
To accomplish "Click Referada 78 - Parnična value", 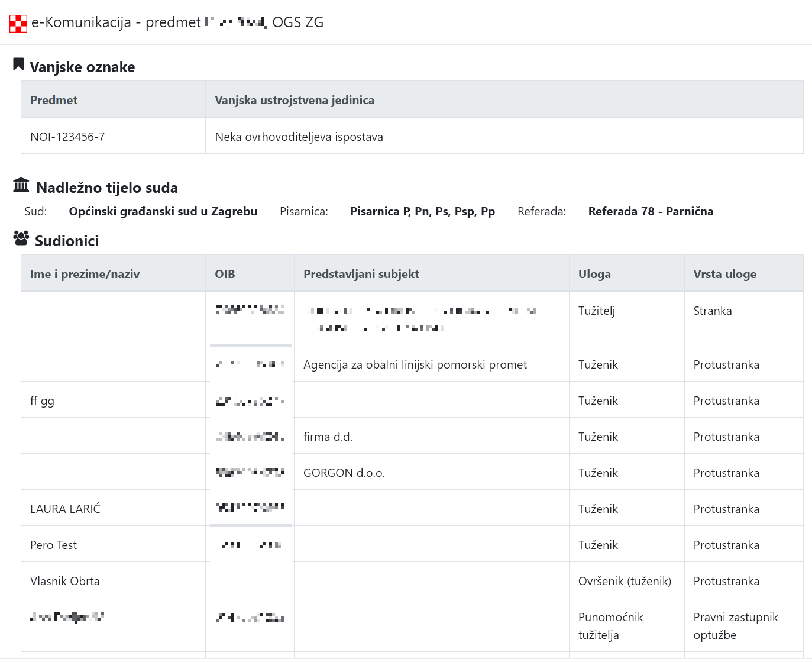I will pos(651,211).
